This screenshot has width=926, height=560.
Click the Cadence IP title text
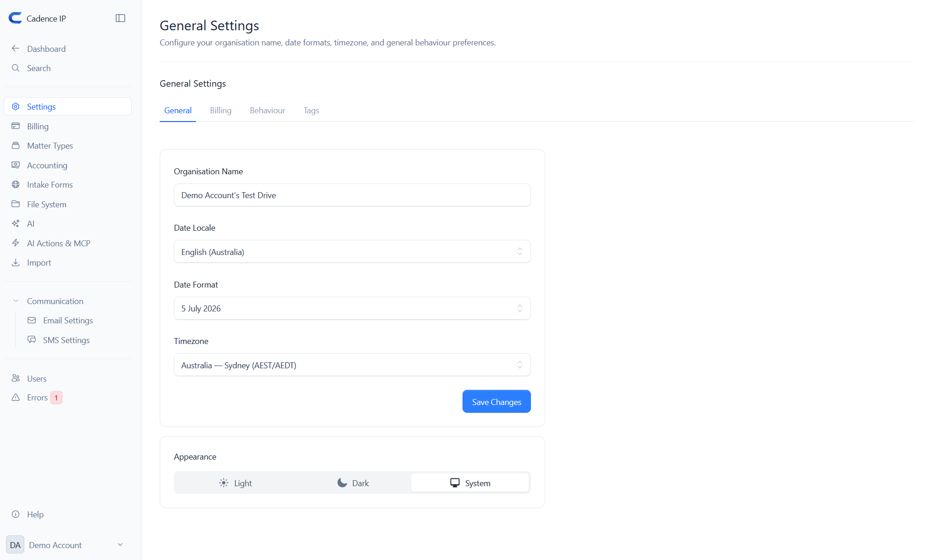click(x=46, y=18)
